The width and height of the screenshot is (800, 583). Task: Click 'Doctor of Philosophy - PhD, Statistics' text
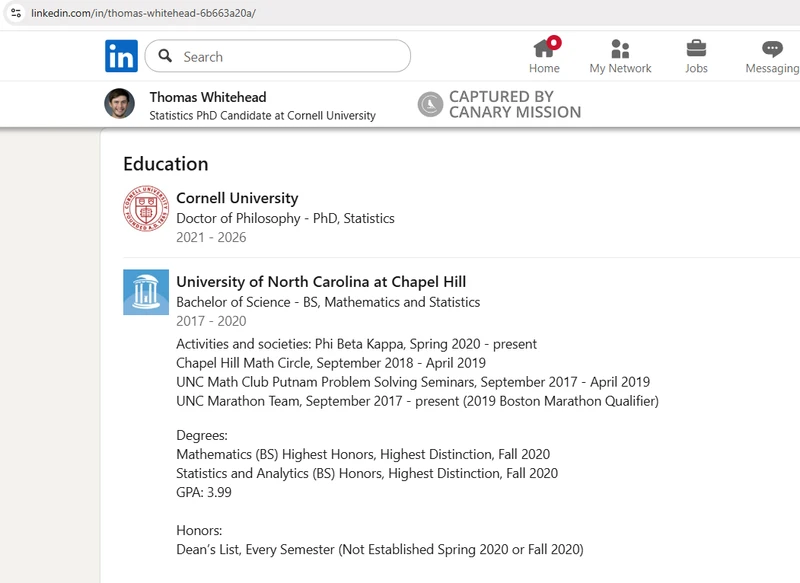(285, 218)
